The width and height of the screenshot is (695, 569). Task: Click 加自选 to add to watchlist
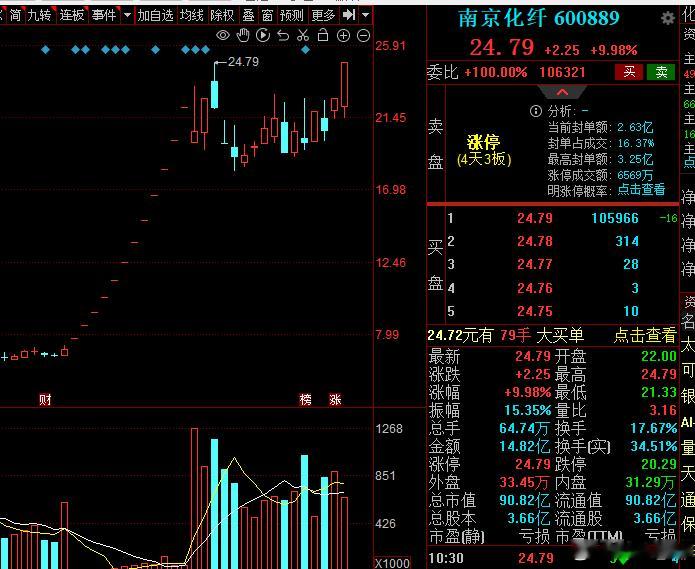[155, 16]
